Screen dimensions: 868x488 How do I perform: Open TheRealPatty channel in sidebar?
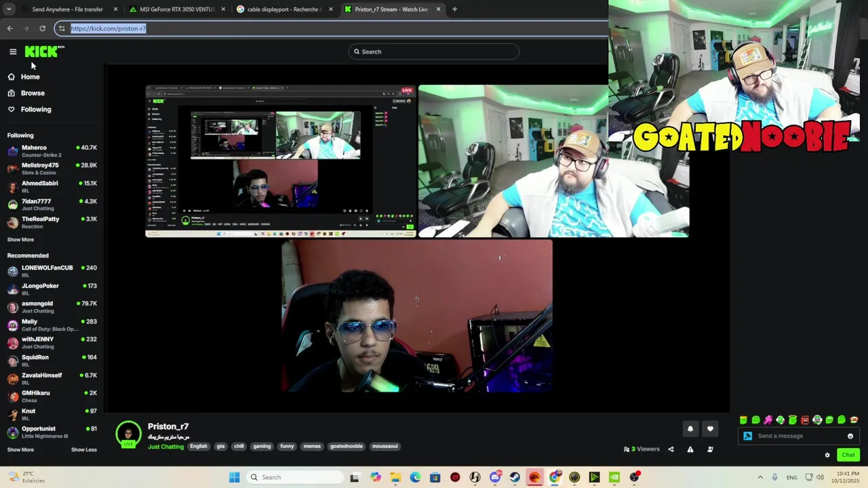coord(52,222)
